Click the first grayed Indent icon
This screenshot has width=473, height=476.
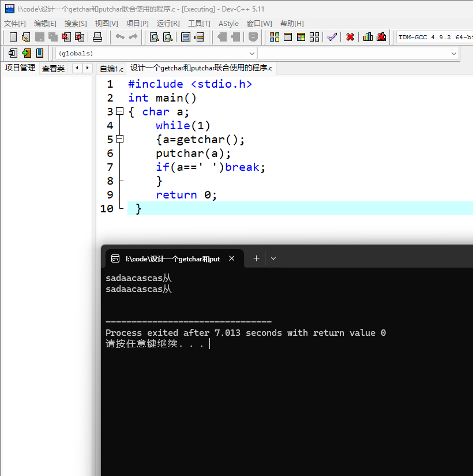(222, 37)
